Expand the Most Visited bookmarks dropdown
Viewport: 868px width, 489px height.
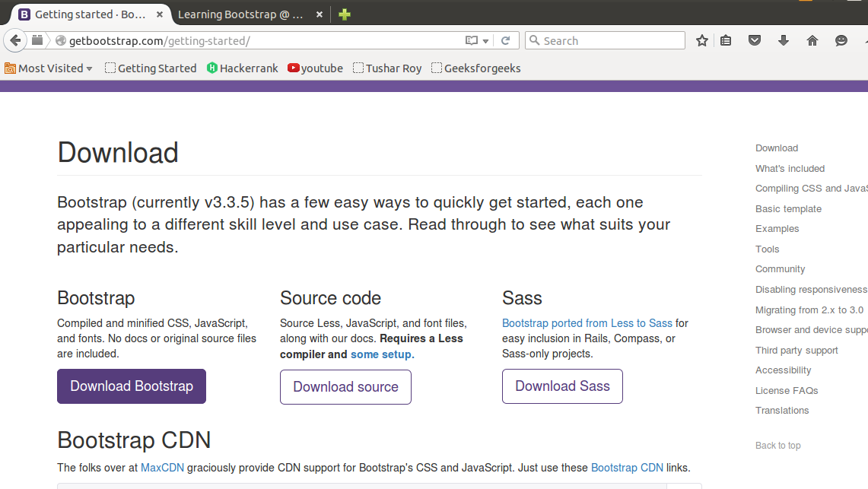coord(48,68)
